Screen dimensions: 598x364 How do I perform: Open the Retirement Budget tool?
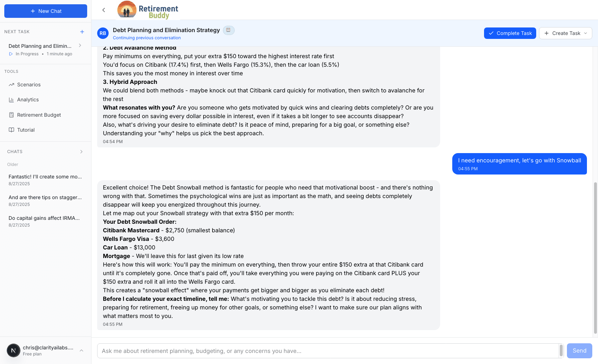pos(39,115)
